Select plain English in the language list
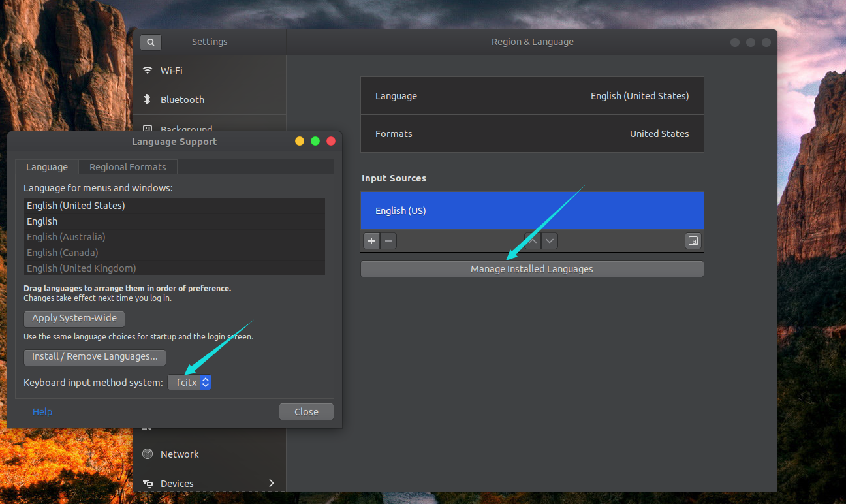 [x=174, y=221]
